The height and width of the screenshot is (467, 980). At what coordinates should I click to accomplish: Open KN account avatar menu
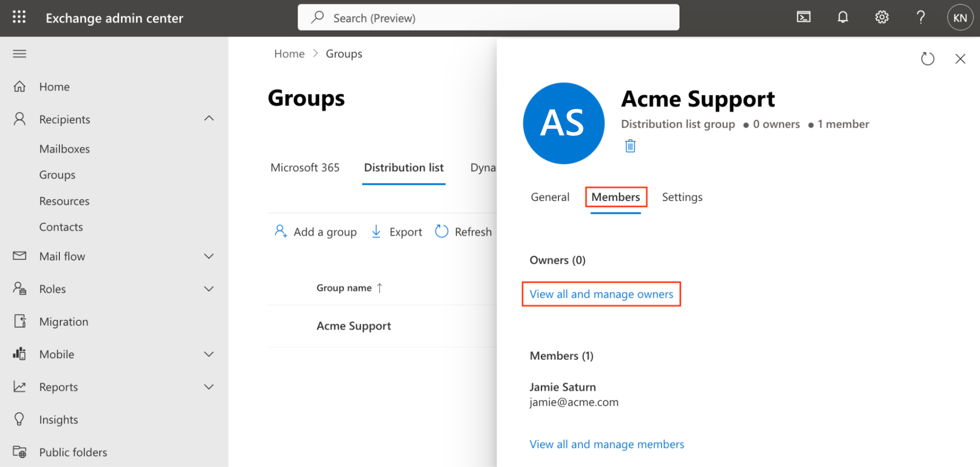point(960,18)
